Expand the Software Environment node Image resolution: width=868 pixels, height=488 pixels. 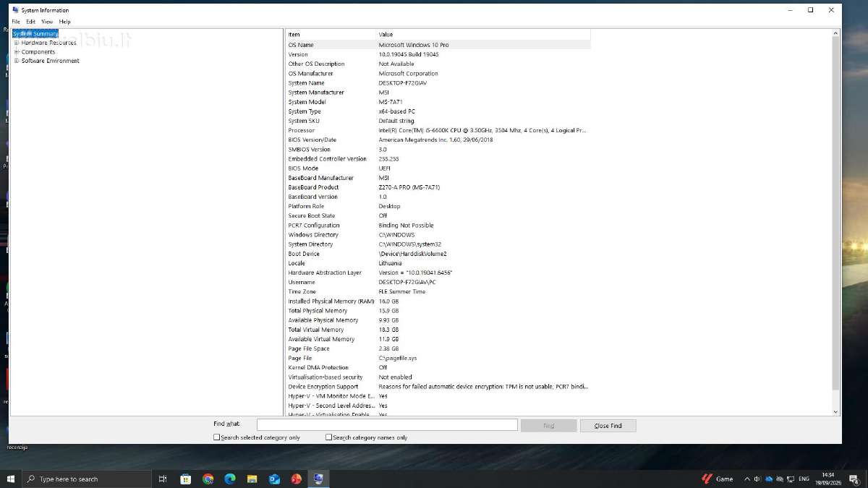pyautogui.click(x=17, y=61)
